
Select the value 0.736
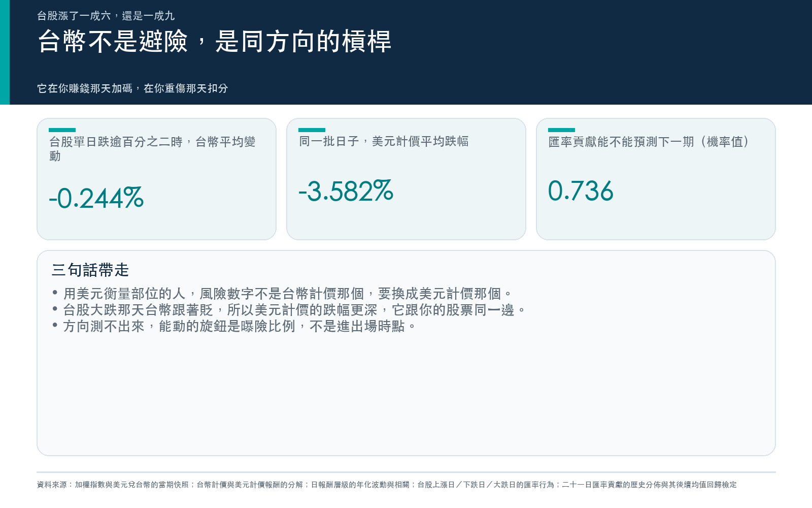pyautogui.click(x=581, y=191)
